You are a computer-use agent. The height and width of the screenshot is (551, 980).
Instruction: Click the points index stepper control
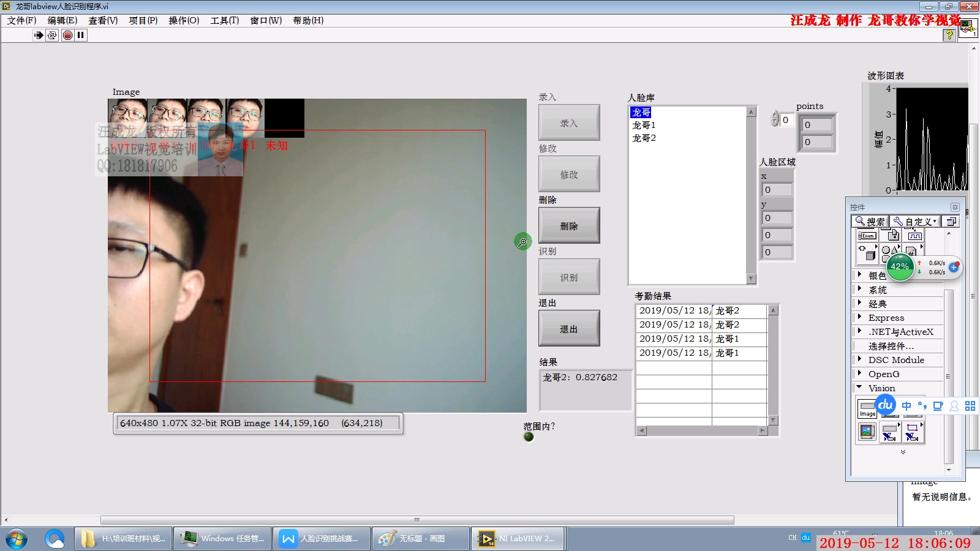click(x=775, y=119)
